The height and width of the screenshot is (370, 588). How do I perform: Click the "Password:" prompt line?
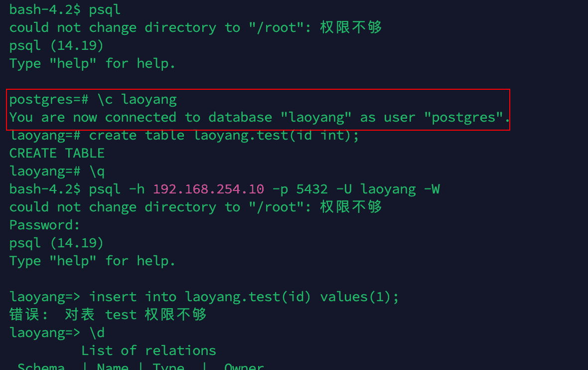45,225
